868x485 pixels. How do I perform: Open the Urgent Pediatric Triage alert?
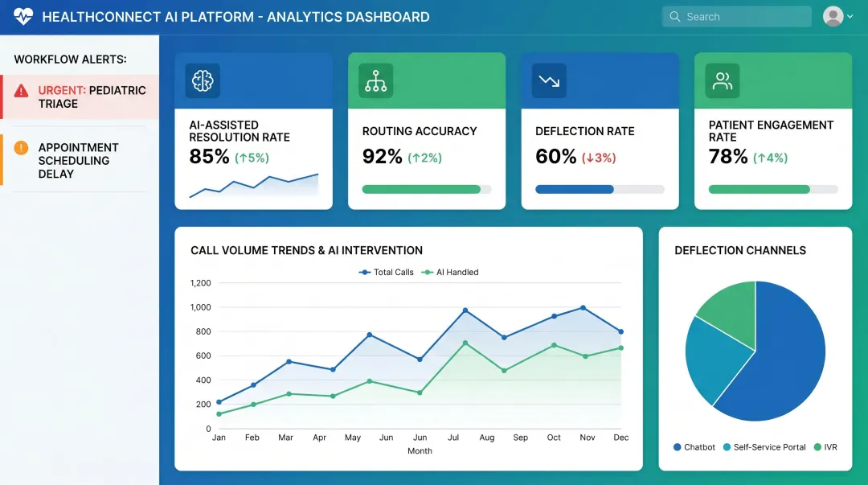[x=80, y=97]
